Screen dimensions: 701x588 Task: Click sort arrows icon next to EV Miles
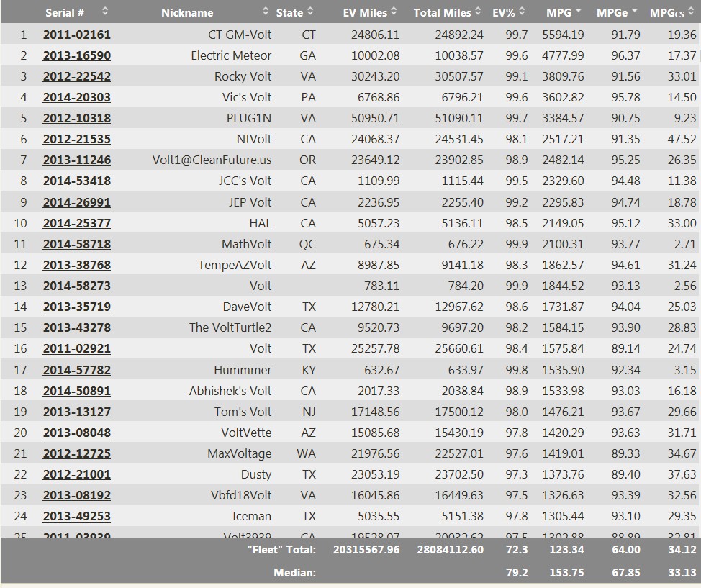click(x=394, y=12)
